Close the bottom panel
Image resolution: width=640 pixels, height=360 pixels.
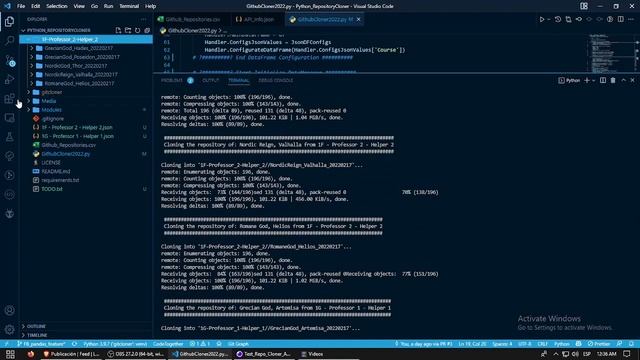(x=633, y=80)
